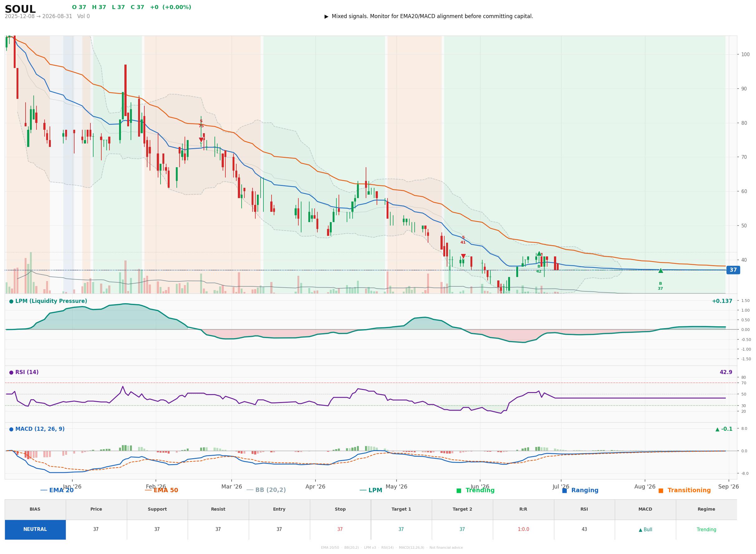Click the L 37 low value
This screenshot has width=756, height=554.
[118, 7]
